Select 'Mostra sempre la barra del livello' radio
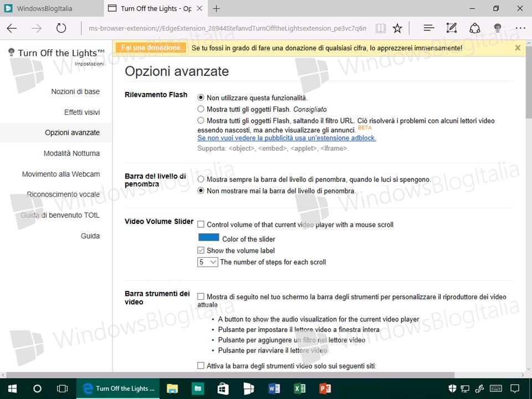 (201, 179)
